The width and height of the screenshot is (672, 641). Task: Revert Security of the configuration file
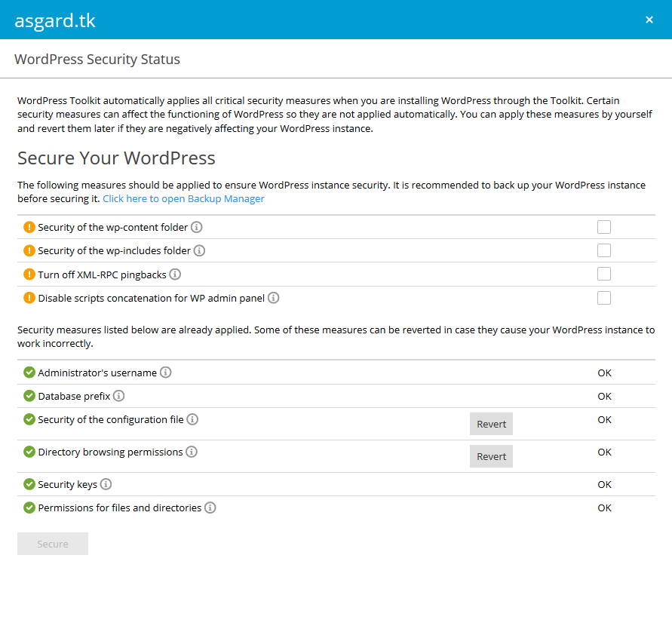(491, 424)
